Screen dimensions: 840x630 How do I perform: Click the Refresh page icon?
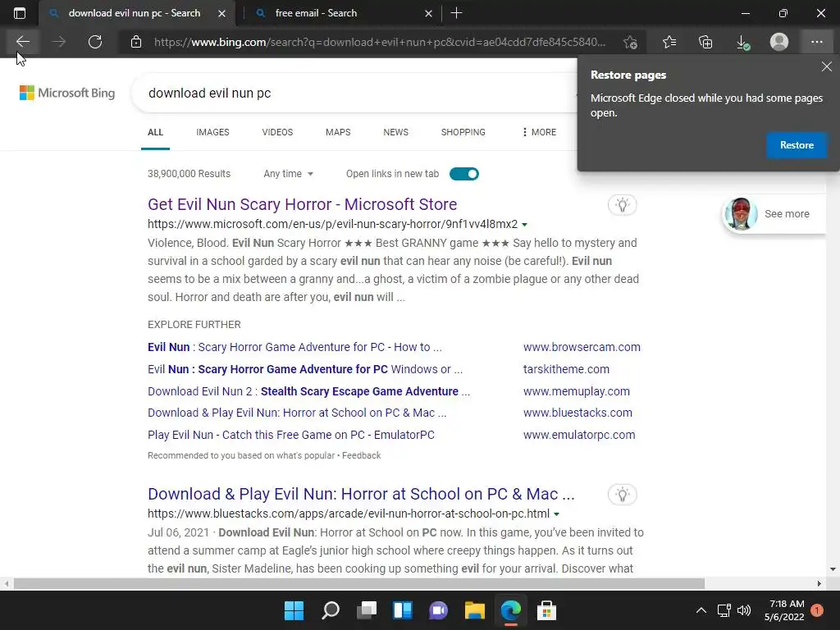[x=95, y=42]
